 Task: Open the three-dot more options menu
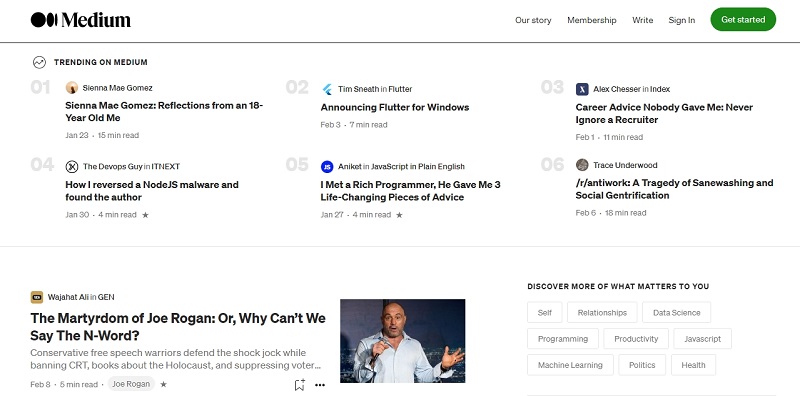tap(320, 385)
